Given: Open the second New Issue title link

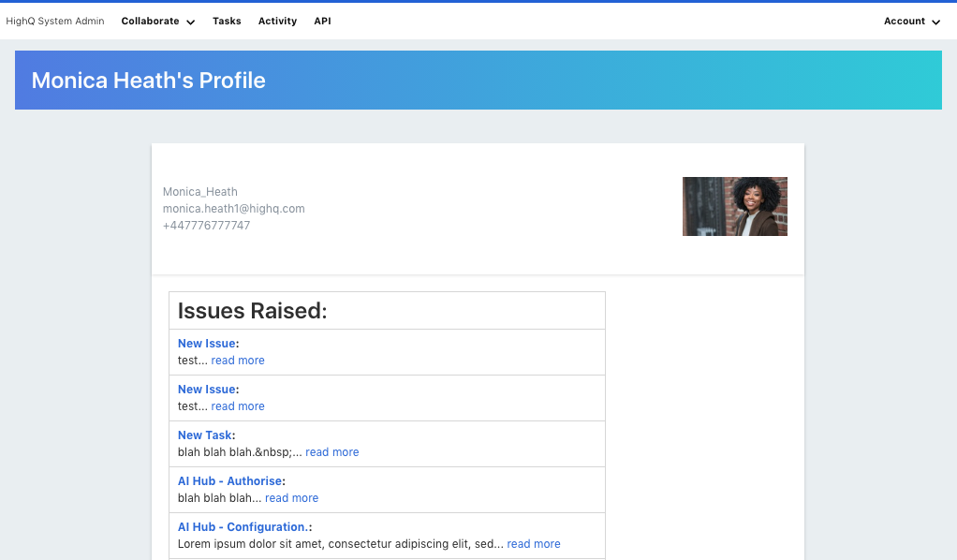Looking at the screenshot, I should tap(206, 390).
